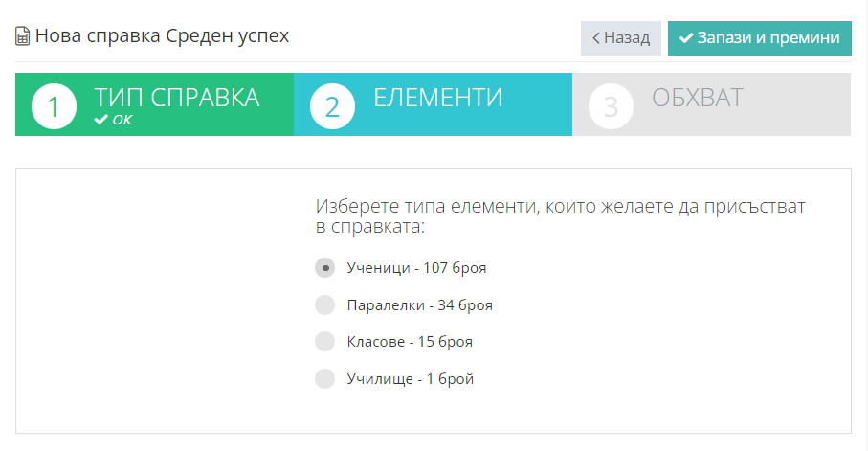Select the Класове radio button
The image size is (868, 451).
325,341
